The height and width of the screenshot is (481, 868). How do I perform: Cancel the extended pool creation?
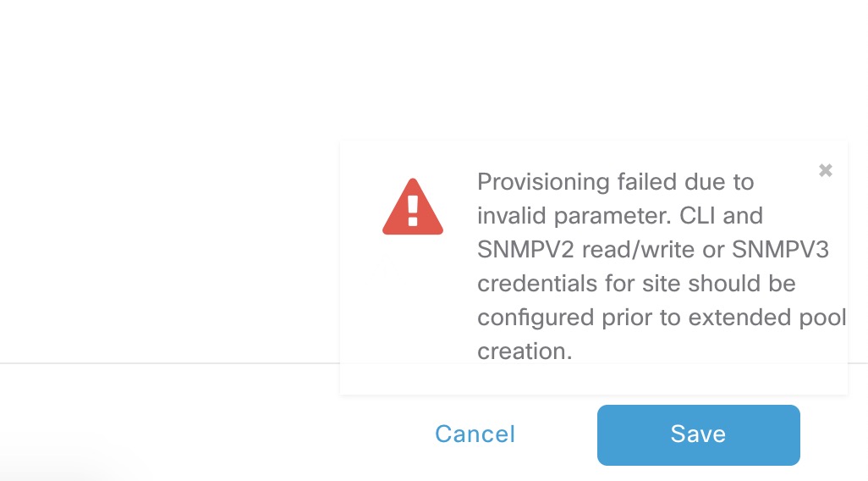(475, 434)
